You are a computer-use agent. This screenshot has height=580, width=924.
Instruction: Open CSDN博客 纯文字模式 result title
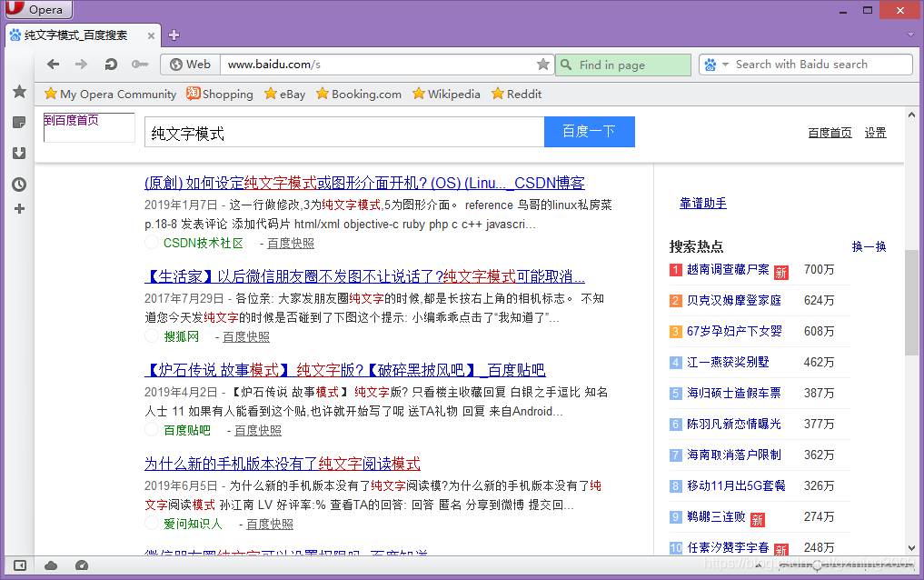click(364, 183)
